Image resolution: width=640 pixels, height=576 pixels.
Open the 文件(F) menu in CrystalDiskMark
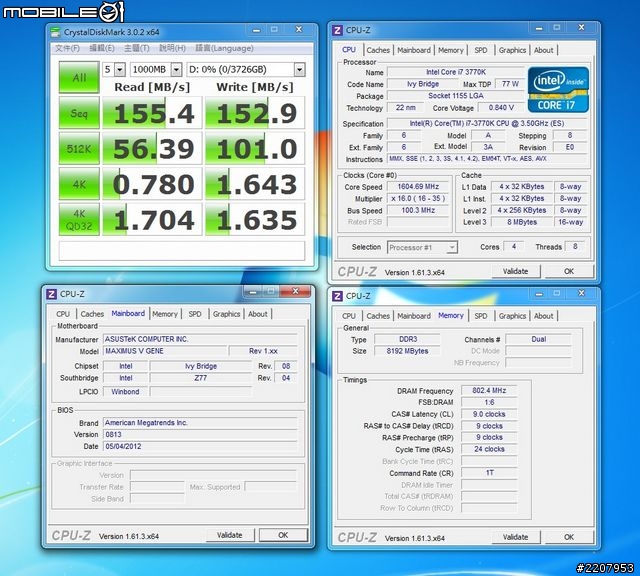pos(67,49)
